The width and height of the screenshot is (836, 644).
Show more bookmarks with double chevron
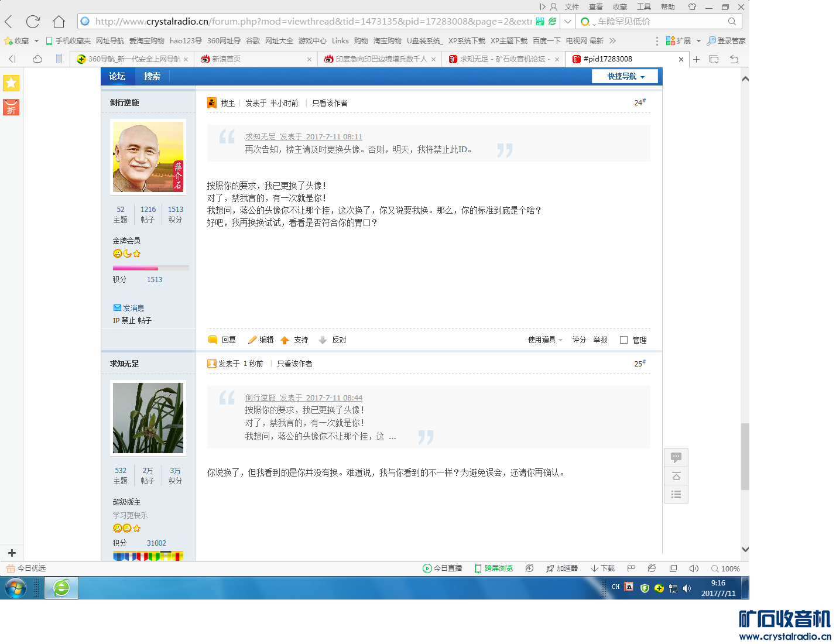pos(612,41)
